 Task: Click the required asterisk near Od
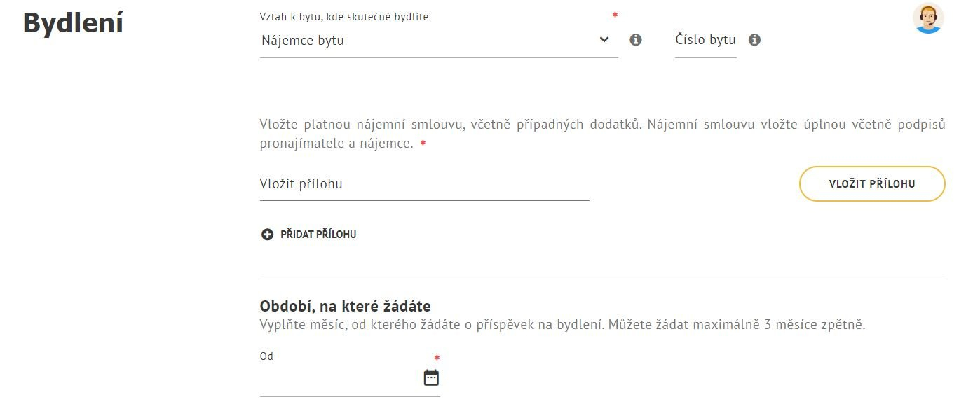click(x=437, y=357)
